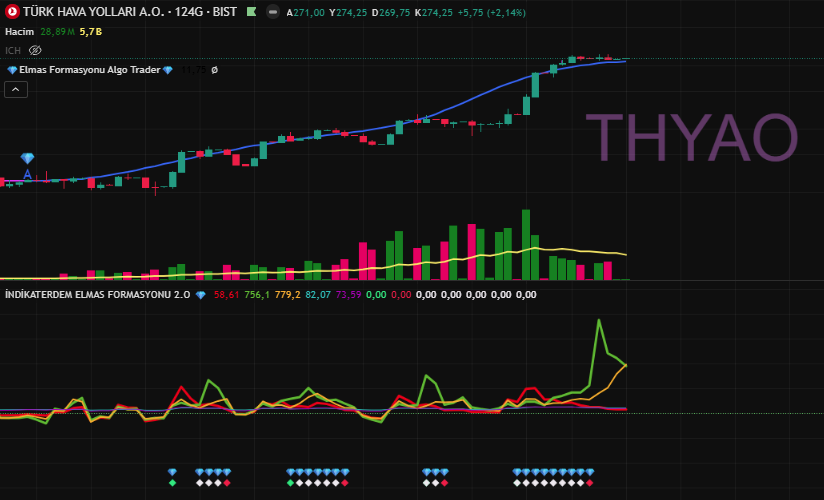Select the Elmas Formasyonu Algo Trader legend label

[x=90, y=70]
